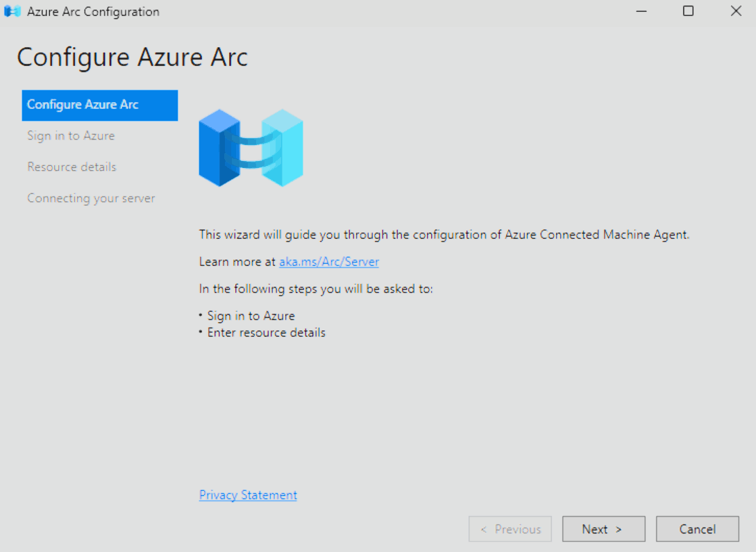
Task: Open the aka.ms/Arc/Server link
Action: [x=329, y=262]
